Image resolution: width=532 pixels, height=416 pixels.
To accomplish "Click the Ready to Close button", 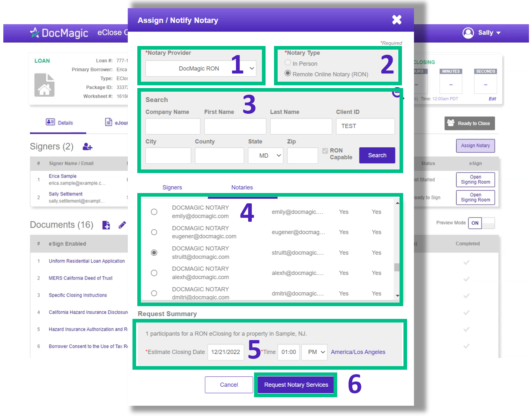I will pyautogui.click(x=469, y=123).
